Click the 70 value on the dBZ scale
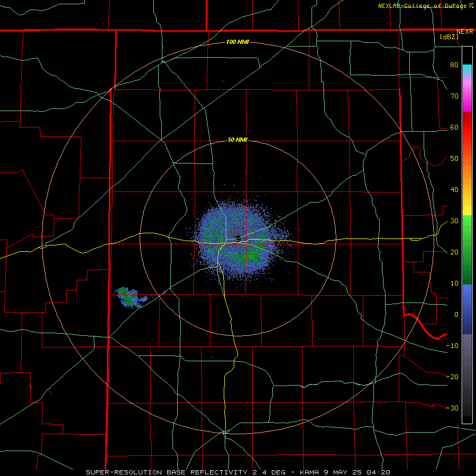The width and height of the screenshot is (476, 476). (454, 96)
